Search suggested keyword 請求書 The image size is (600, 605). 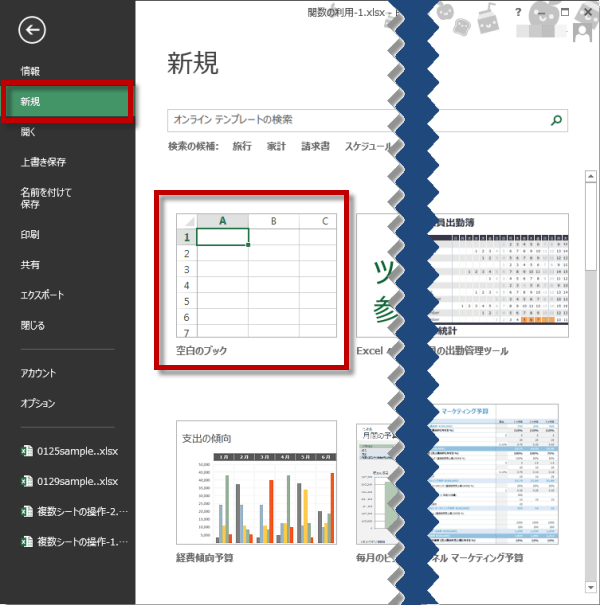click(315, 146)
